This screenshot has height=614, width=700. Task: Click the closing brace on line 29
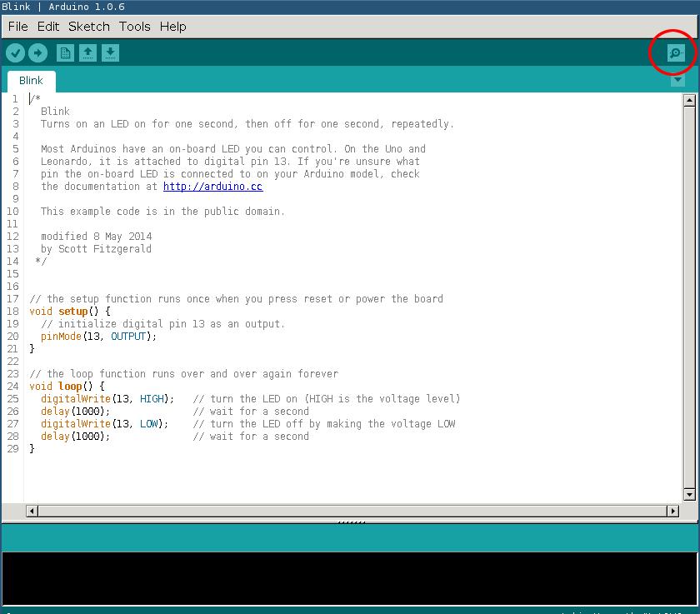32,449
